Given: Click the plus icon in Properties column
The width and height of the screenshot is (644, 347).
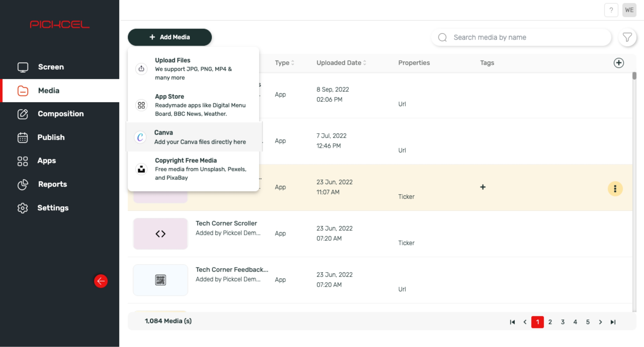Looking at the screenshot, I should (x=483, y=187).
